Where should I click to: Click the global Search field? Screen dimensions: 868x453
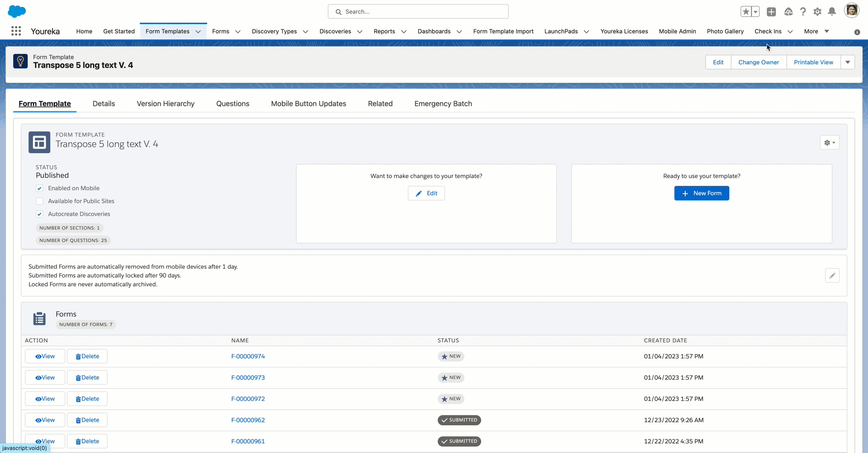(418, 11)
